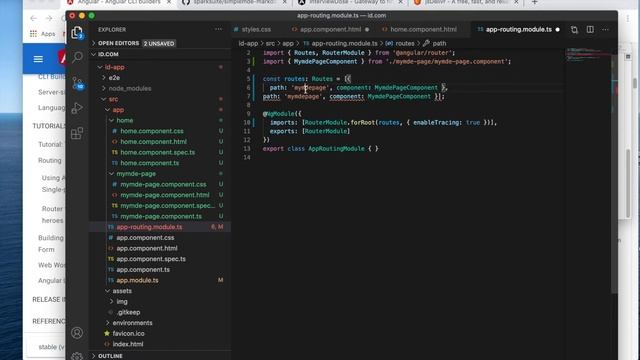The height and width of the screenshot is (360, 640).
Task: Collapse the mymde-page folder
Action: 136,173
